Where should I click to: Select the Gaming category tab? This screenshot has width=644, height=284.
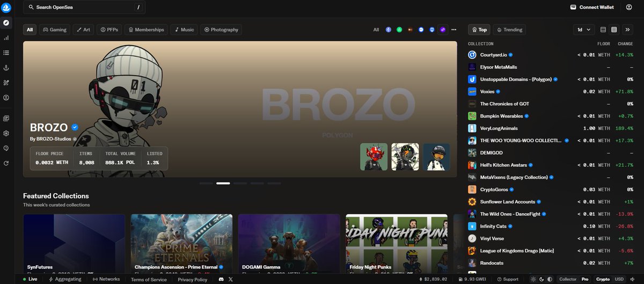(x=54, y=30)
